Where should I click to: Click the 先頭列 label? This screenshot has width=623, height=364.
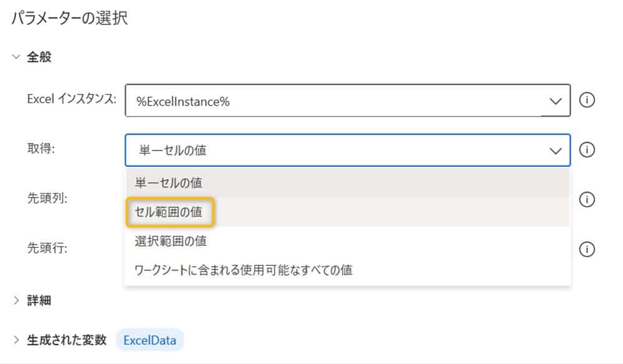point(47,198)
